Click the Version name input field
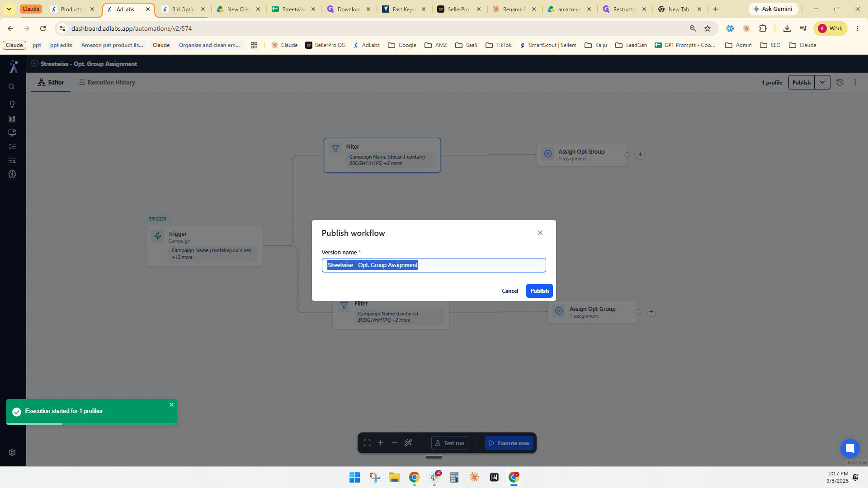This screenshot has height=488, width=868. 434,265
